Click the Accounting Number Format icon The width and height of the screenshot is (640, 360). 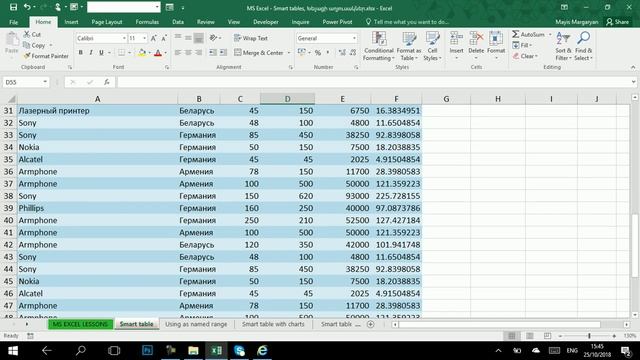(302, 53)
